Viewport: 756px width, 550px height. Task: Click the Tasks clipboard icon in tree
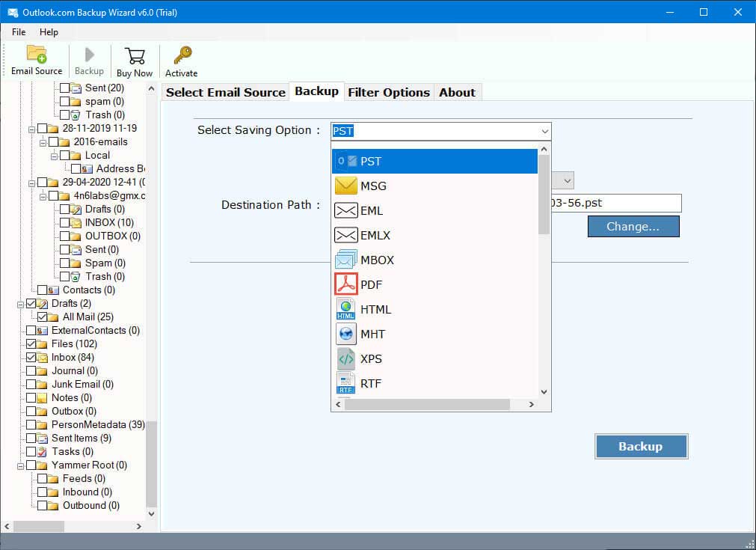tap(43, 451)
